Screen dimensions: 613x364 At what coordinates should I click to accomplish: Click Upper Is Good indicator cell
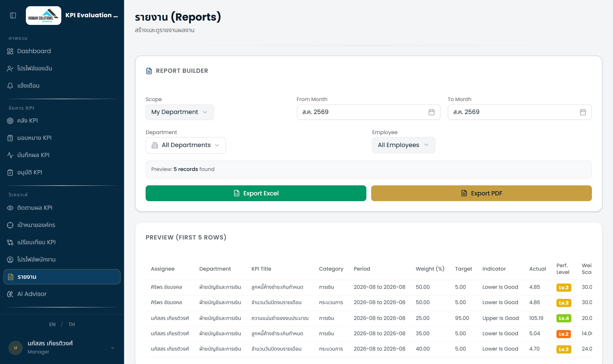point(500,318)
